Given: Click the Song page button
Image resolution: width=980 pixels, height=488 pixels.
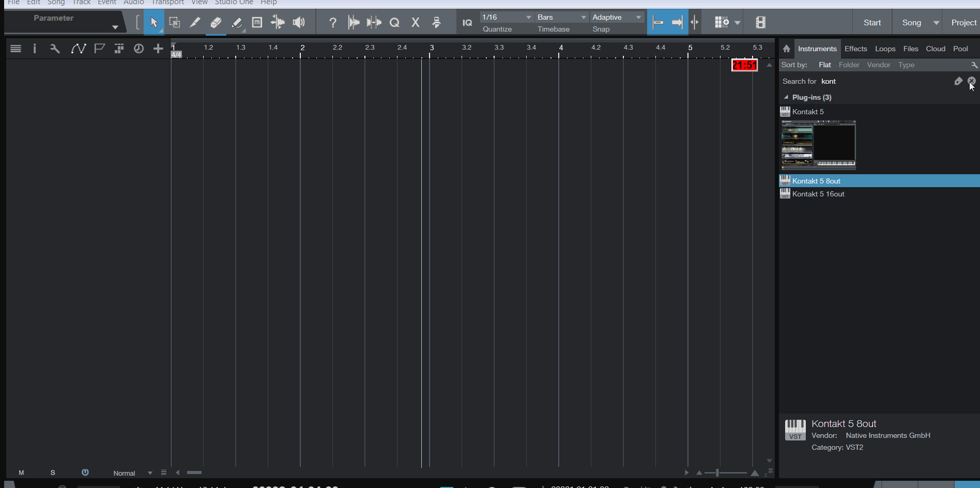Looking at the screenshot, I should 911,23.
